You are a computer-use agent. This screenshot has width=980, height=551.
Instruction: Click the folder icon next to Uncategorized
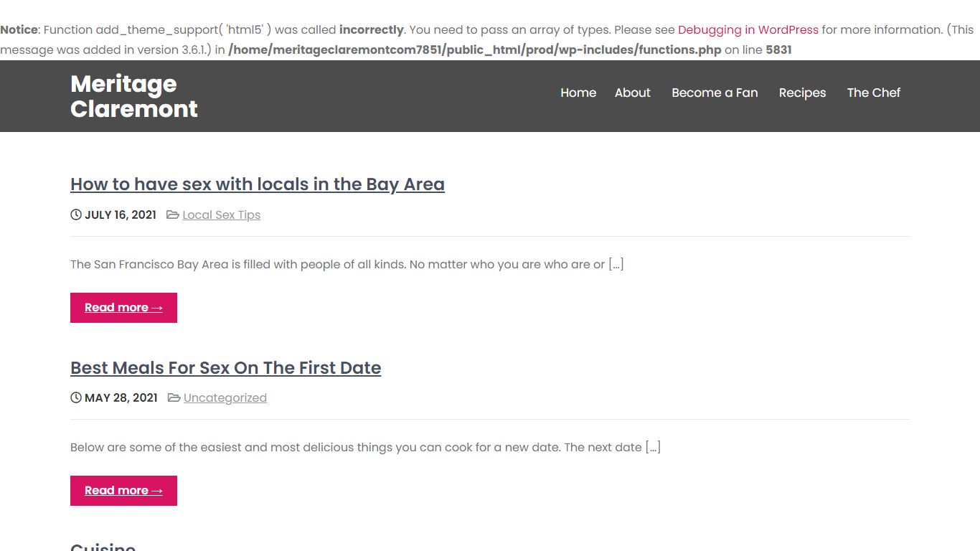click(x=174, y=397)
